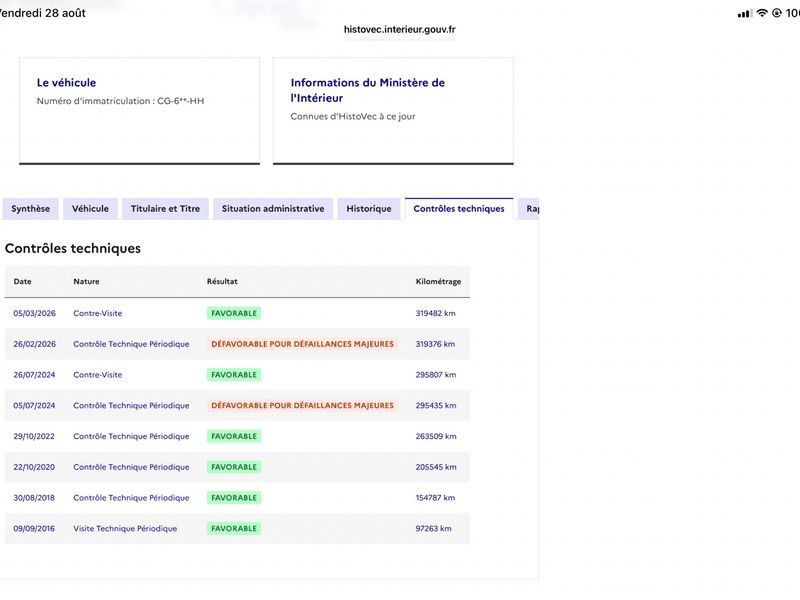Open the Synthèse tab
The height and width of the screenshot is (600, 800).
pos(31,209)
